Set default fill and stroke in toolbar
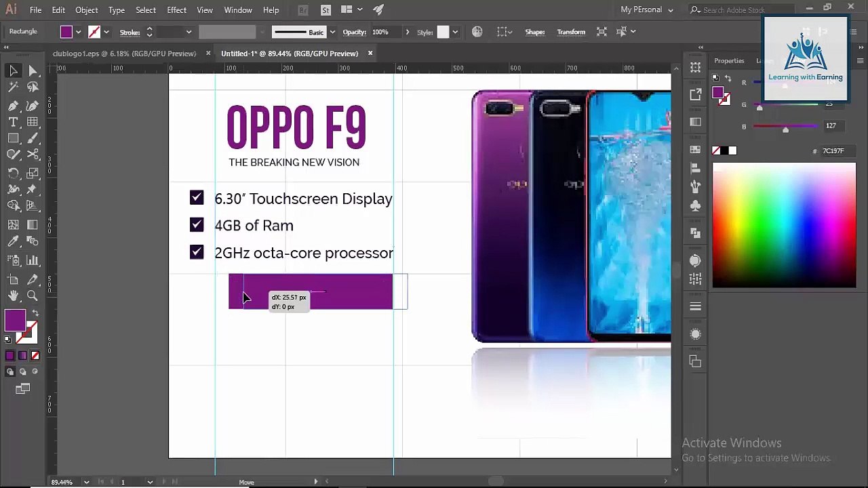Viewport: 868px width, 488px height. click(x=7, y=340)
